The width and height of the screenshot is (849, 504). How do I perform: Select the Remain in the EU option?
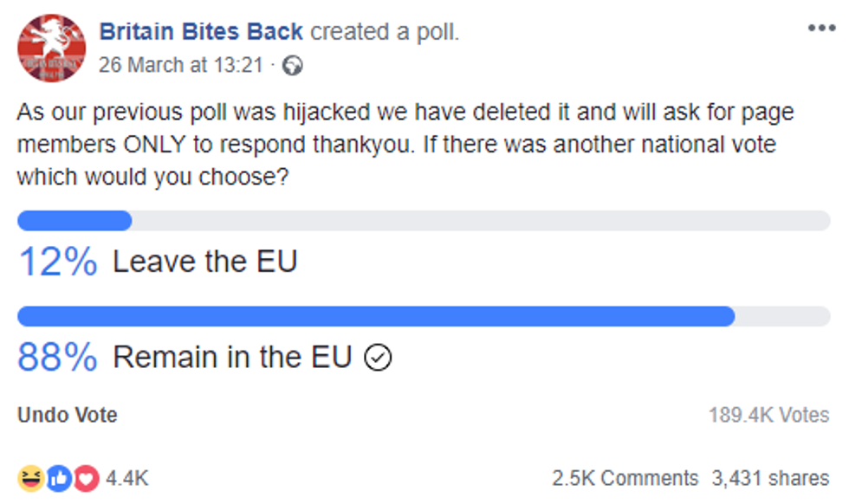click(232, 357)
